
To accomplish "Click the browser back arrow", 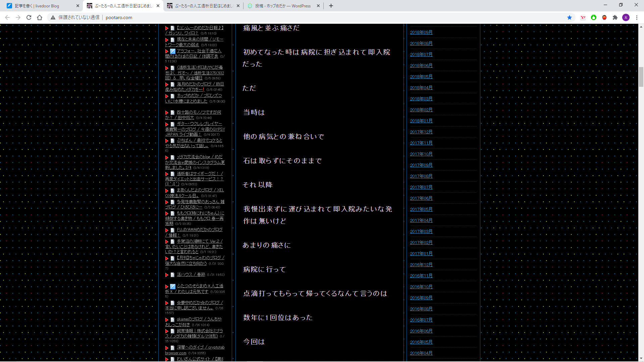I will 7,17.
